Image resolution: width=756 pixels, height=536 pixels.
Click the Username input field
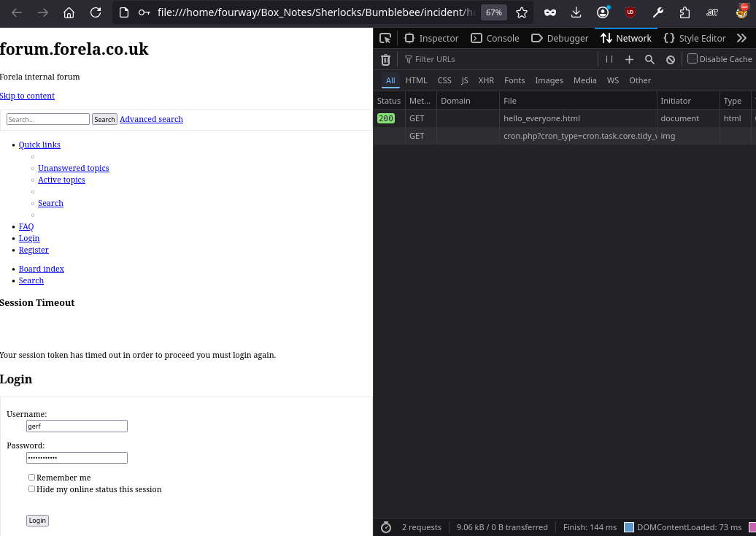point(77,426)
